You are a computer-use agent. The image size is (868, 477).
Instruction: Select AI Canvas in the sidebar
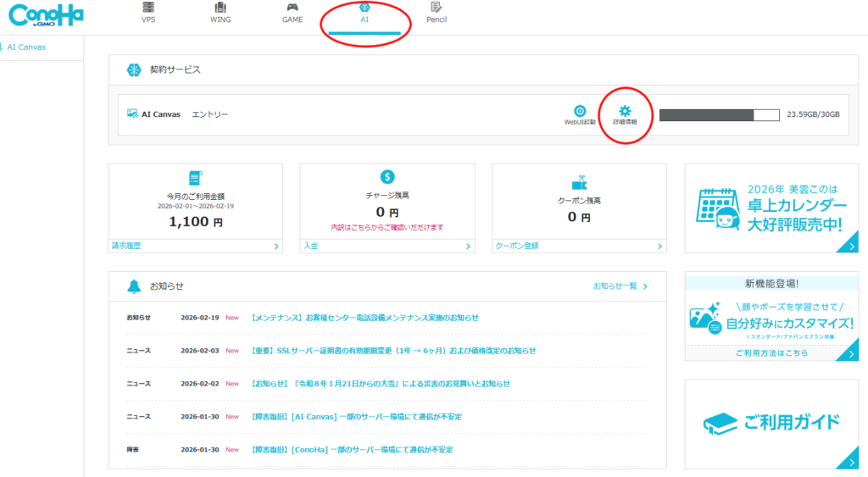(x=26, y=47)
